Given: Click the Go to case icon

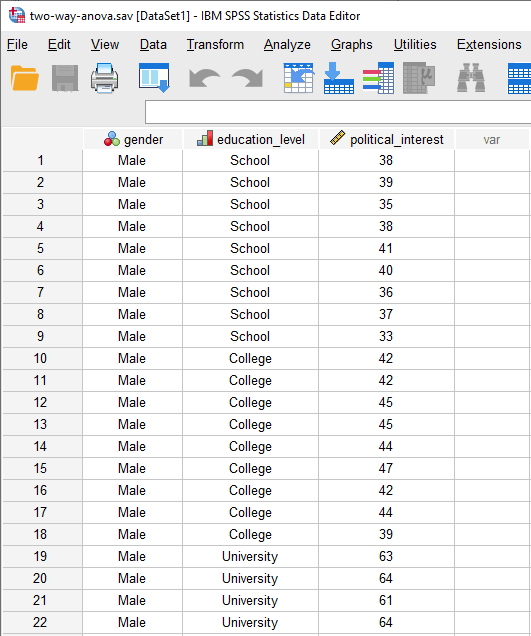Looking at the screenshot, I should pos(299,78).
